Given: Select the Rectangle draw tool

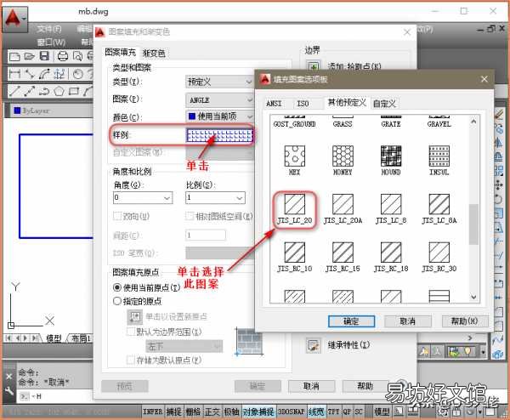Looking at the screenshot, I should (74, 91).
